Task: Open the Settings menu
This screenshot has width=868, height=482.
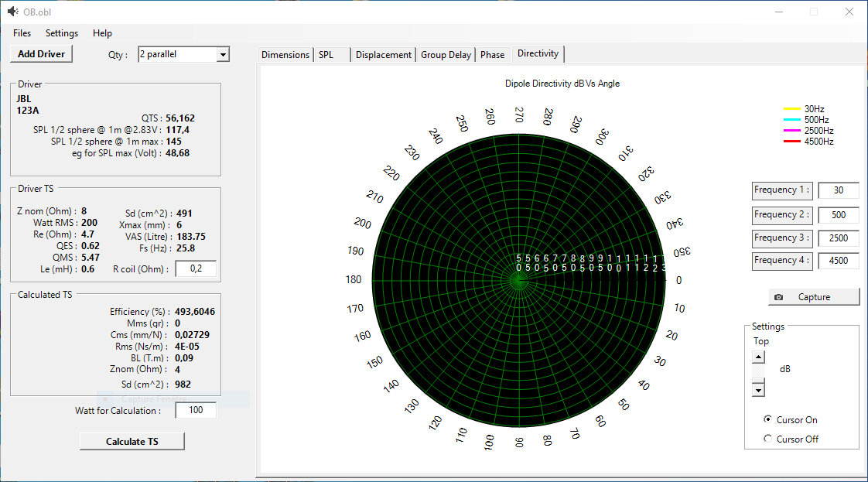Action: [x=62, y=33]
